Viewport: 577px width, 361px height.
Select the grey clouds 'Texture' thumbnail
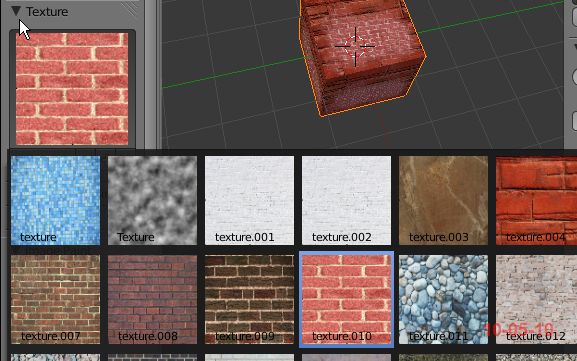(x=152, y=201)
